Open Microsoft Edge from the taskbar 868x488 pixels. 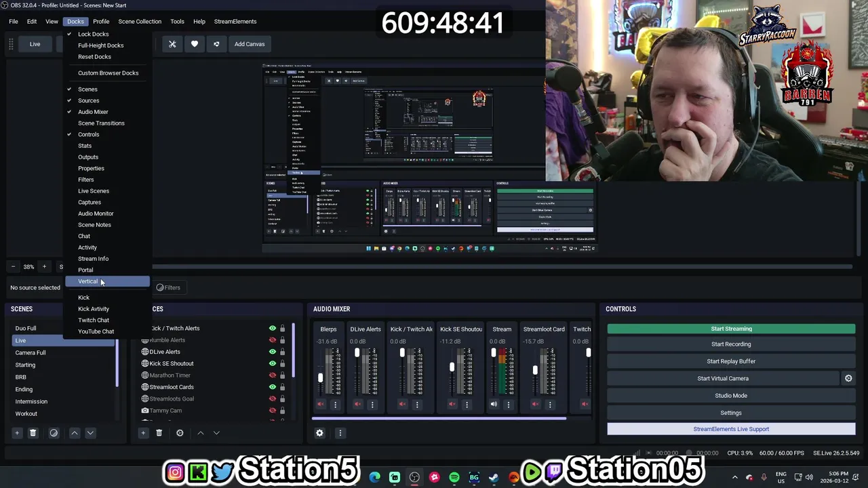374,477
